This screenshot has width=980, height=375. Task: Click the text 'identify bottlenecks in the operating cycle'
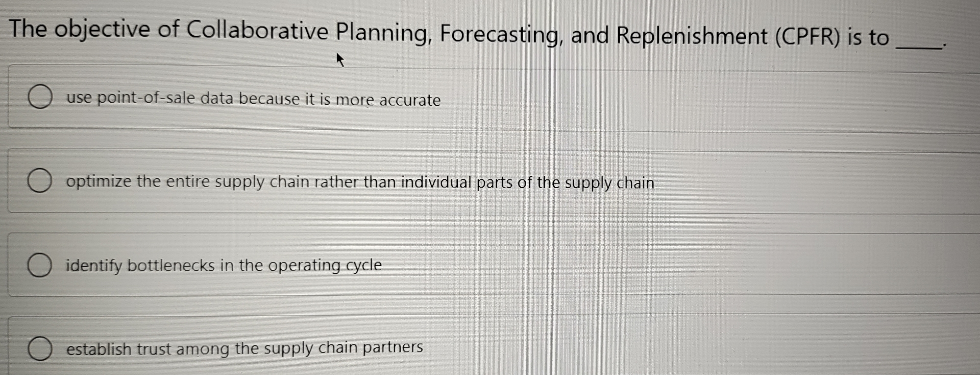pyautogui.click(x=224, y=265)
